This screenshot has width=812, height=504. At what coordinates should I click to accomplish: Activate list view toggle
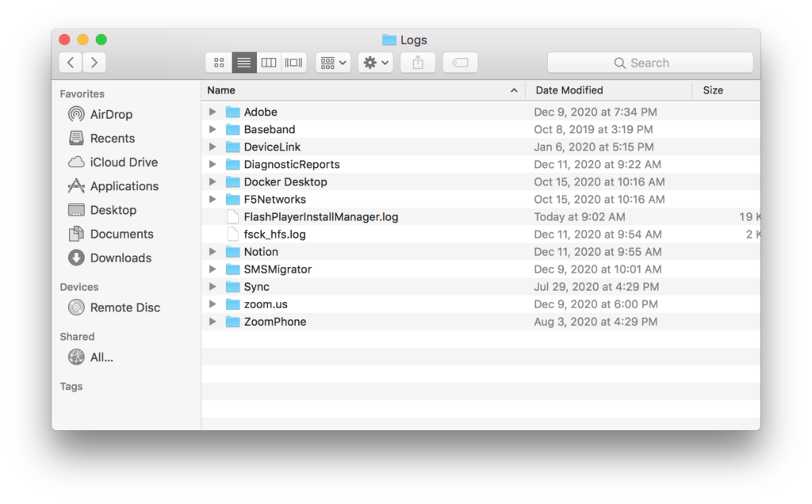pos(244,63)
